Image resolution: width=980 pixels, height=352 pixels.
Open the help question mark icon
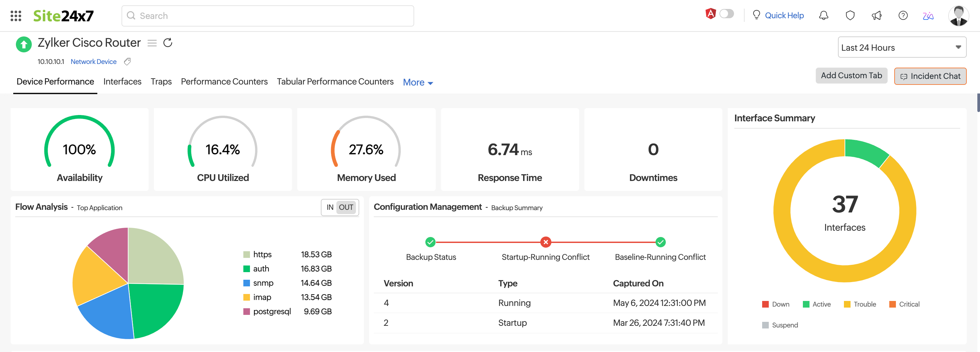903,16
